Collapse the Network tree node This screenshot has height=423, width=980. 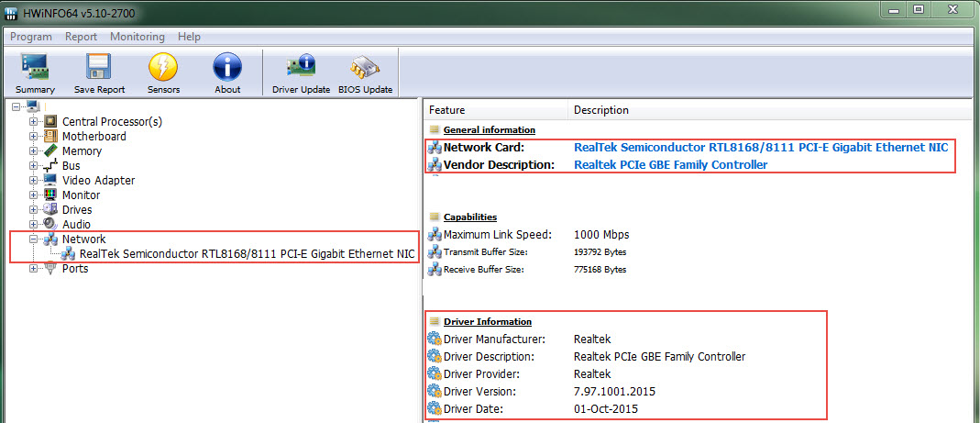(34, 239)
